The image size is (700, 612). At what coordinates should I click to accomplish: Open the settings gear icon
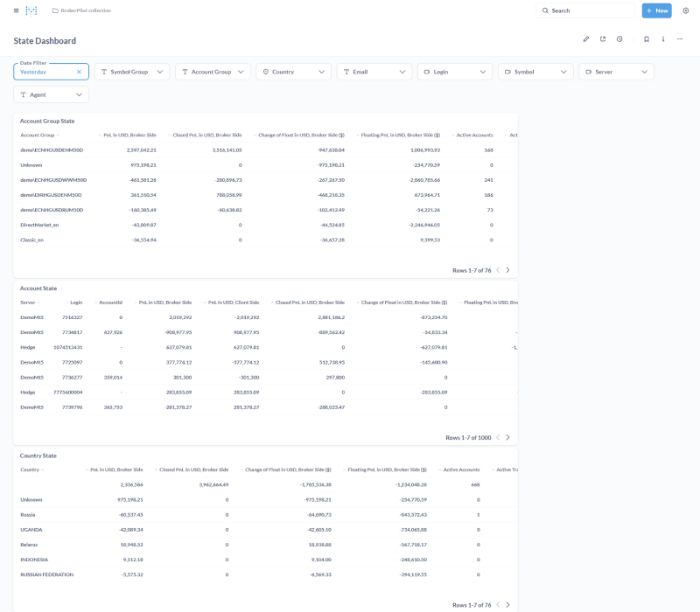(688, 10)
